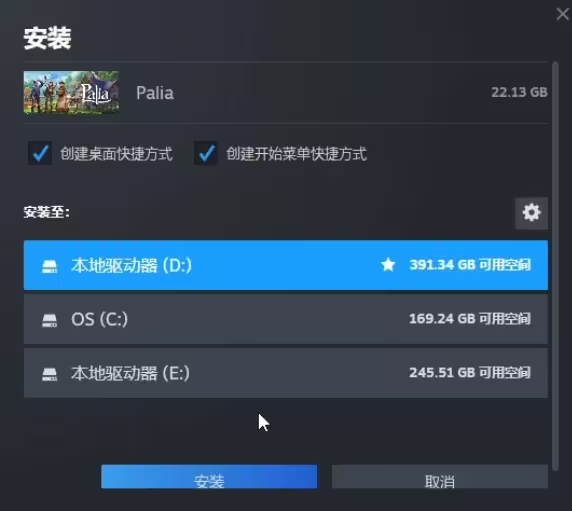The height and width of the screenshot is (511, 572).
Task: Select OS (C:) as install drive
Action: tap(286, 319)
